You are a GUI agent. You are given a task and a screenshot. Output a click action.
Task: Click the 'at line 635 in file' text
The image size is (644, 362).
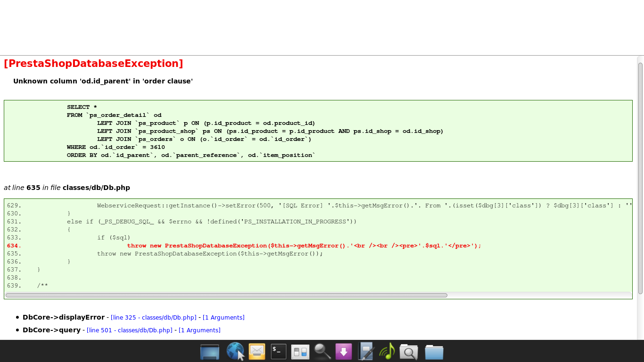click(32, 188)
